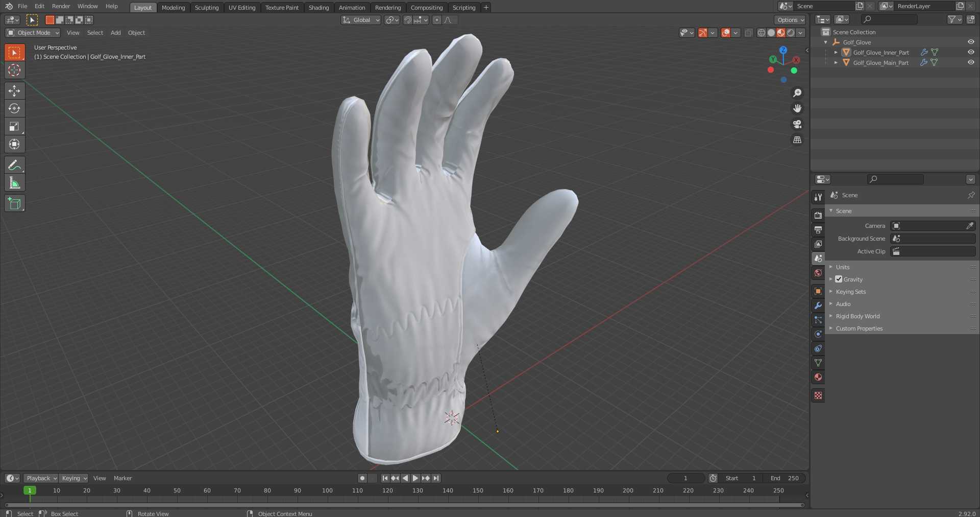Image resolution: width=980 pixels, height=517 pixels.
Task: Open the Physics properties tab
Action: [x=818, y=334]
